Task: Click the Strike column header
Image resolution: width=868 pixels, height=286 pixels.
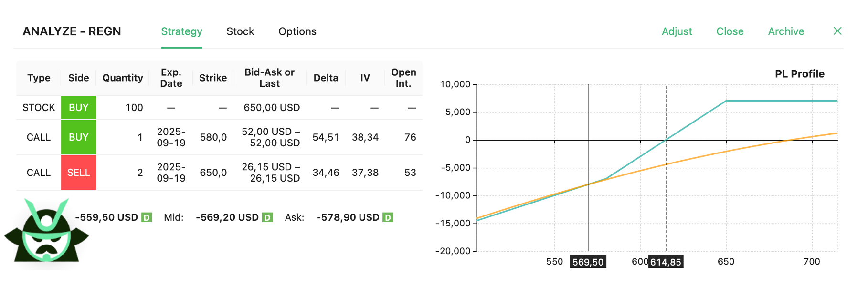Action: pyautogui.click(x=213, y=78)
